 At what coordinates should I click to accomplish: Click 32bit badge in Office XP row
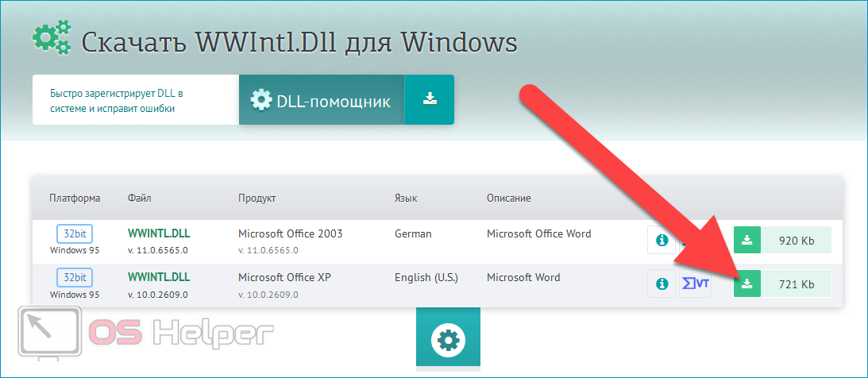(75, 276)
